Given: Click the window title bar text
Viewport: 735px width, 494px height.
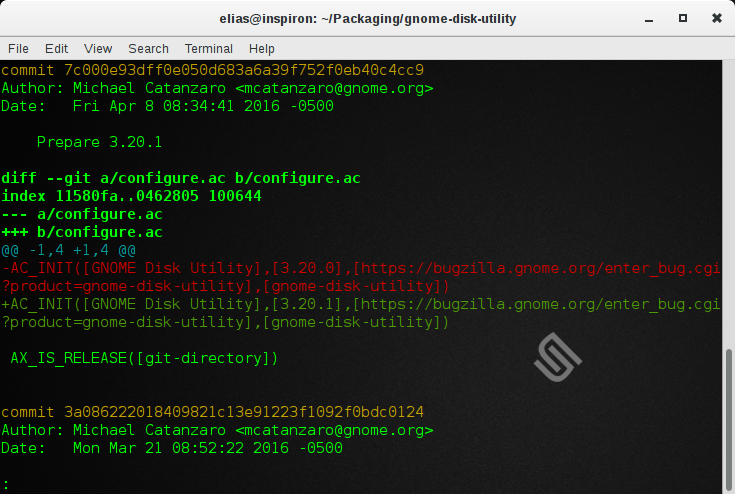Looking at the screenshot, I should pos(367,18).
